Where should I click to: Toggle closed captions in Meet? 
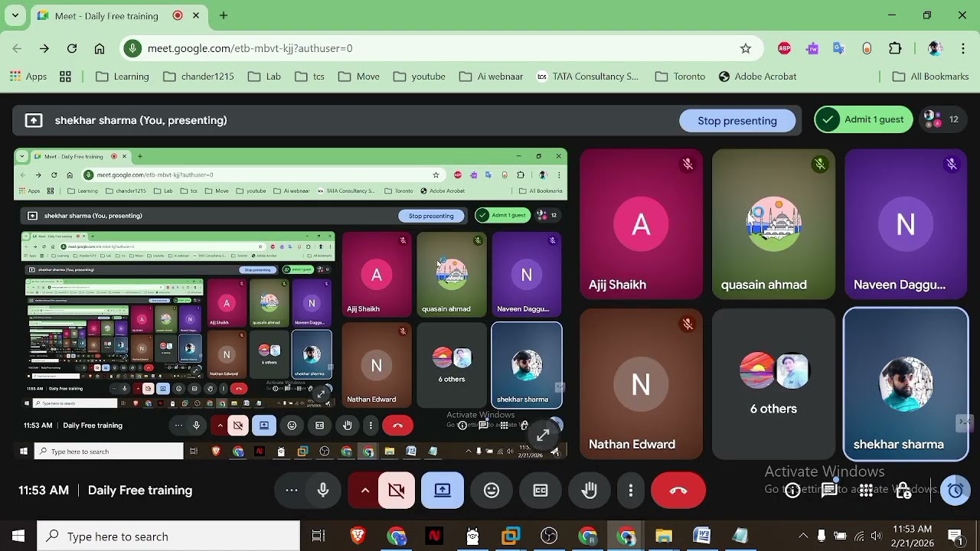[x=541, y=491]
